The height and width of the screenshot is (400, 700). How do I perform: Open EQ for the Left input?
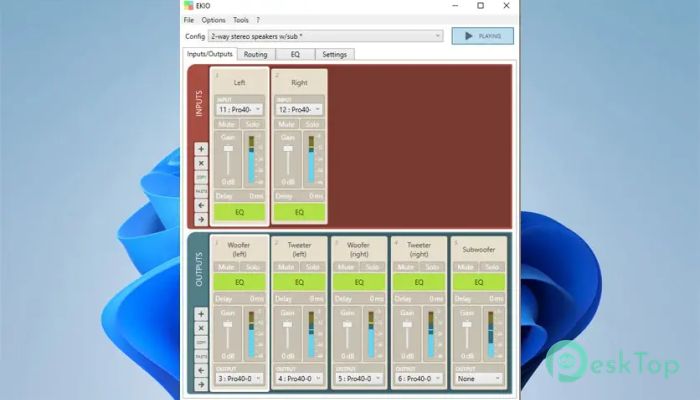239,212
